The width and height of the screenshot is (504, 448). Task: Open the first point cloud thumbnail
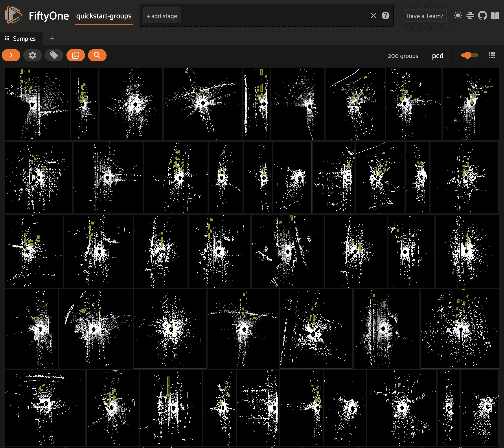coord(37,104)
